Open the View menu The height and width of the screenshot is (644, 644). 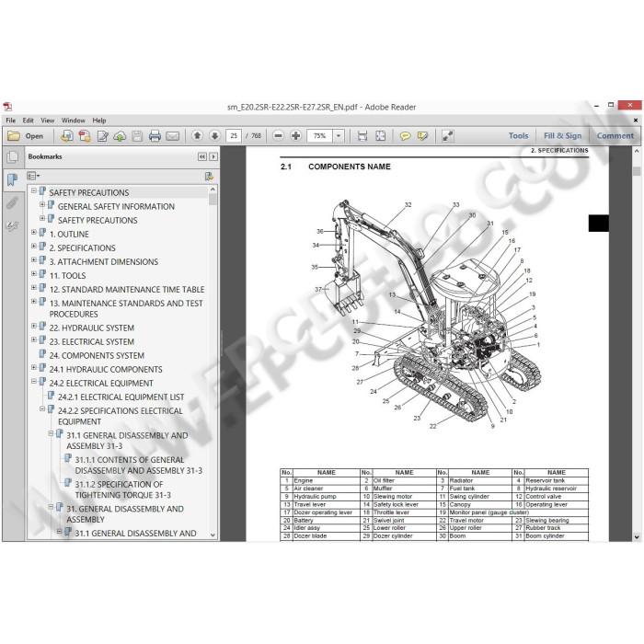click(x=47, y=121)
